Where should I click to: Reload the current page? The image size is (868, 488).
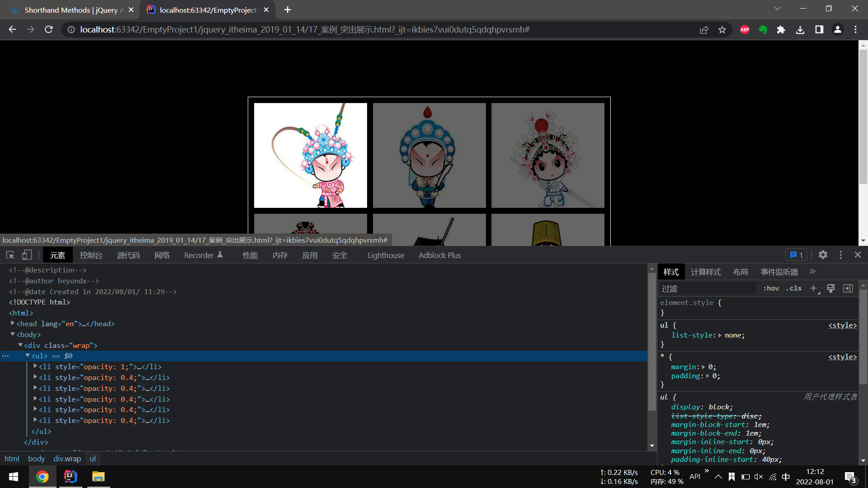[49, 29]
